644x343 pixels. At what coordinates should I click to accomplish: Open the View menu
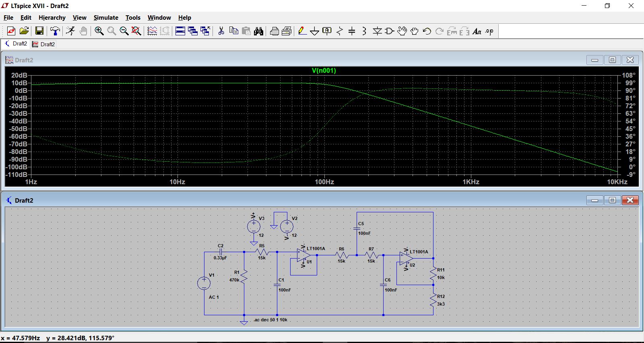[x=79, y=18]
